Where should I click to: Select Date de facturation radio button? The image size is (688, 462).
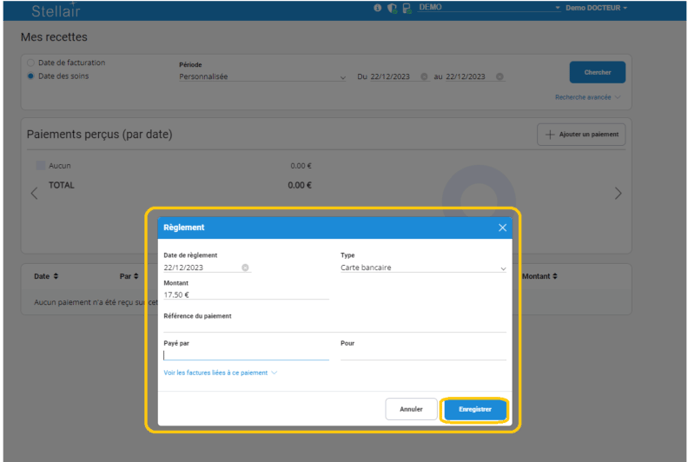click(31, 63)
